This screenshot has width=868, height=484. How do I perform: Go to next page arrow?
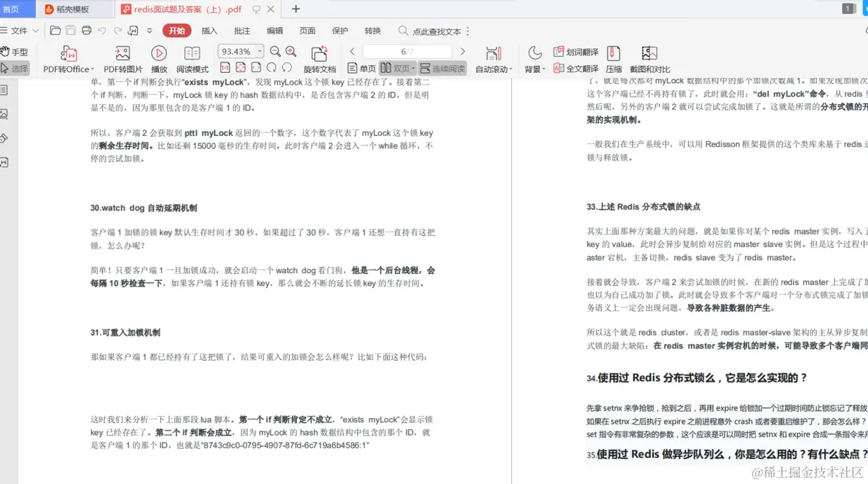[x=463, y=51]
